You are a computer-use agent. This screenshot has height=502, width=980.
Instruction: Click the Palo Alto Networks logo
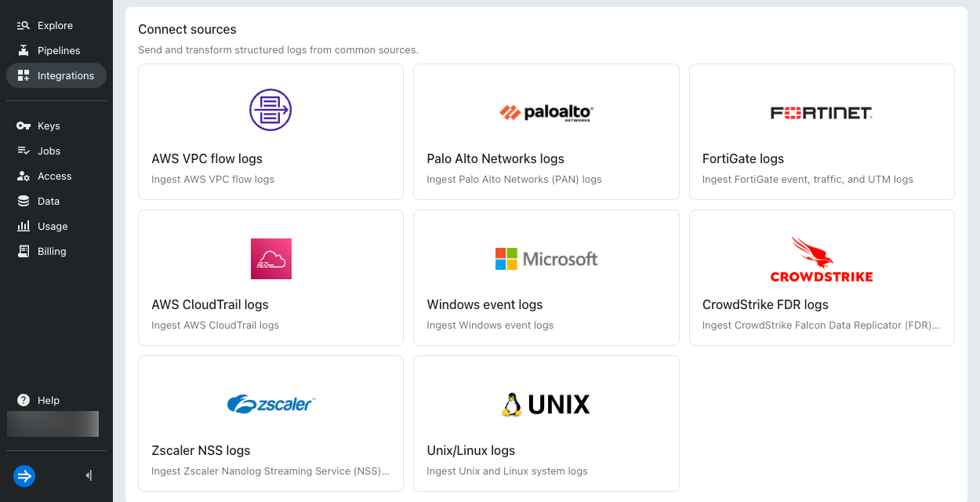point(546,113)
